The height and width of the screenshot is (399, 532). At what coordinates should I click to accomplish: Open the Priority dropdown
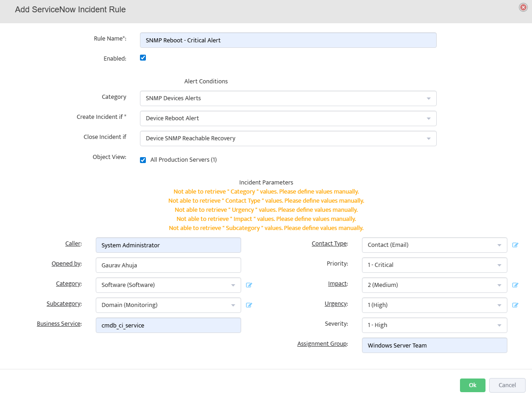pos(434,265)
